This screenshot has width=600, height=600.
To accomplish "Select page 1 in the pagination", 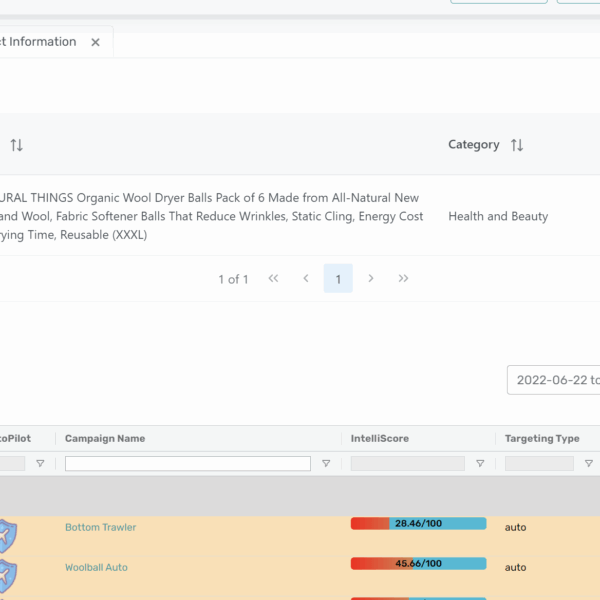I will click(338, 279).
